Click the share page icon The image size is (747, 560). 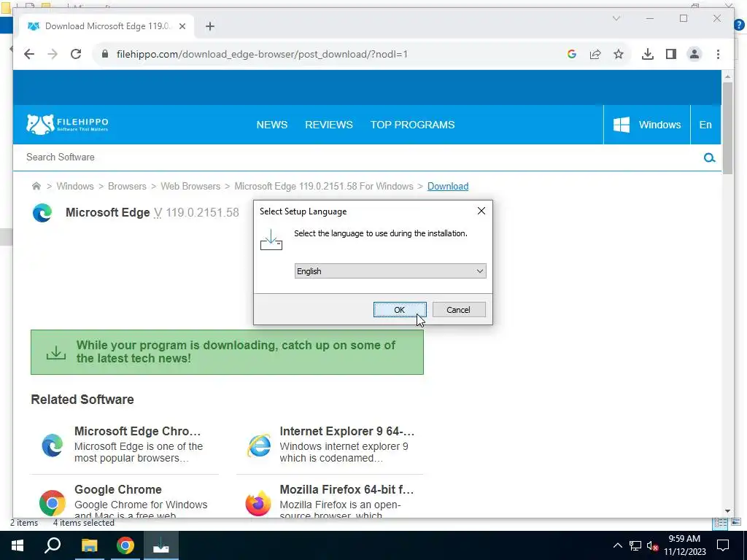pos(595,54)
